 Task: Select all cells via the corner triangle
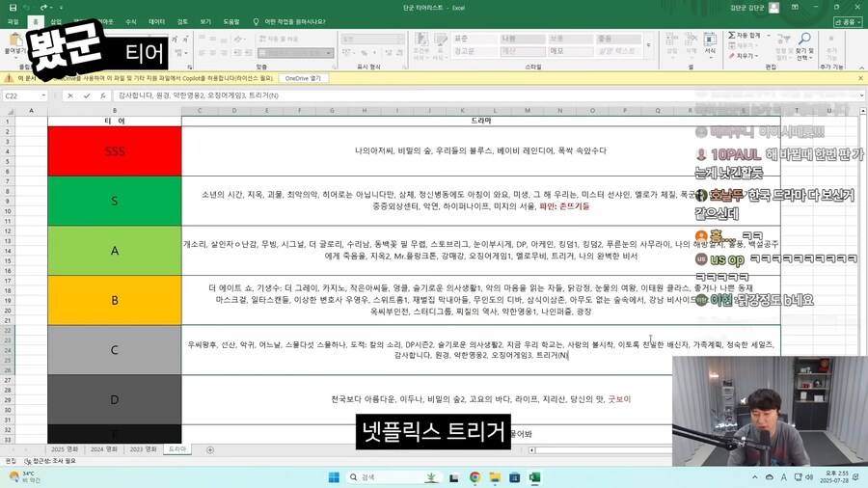click(9, 111)
